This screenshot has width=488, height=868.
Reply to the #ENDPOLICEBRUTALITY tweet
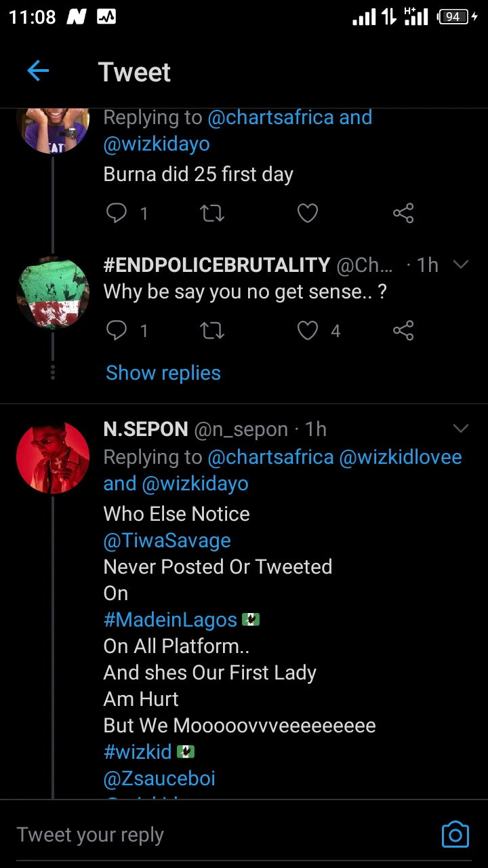point(117,331)
